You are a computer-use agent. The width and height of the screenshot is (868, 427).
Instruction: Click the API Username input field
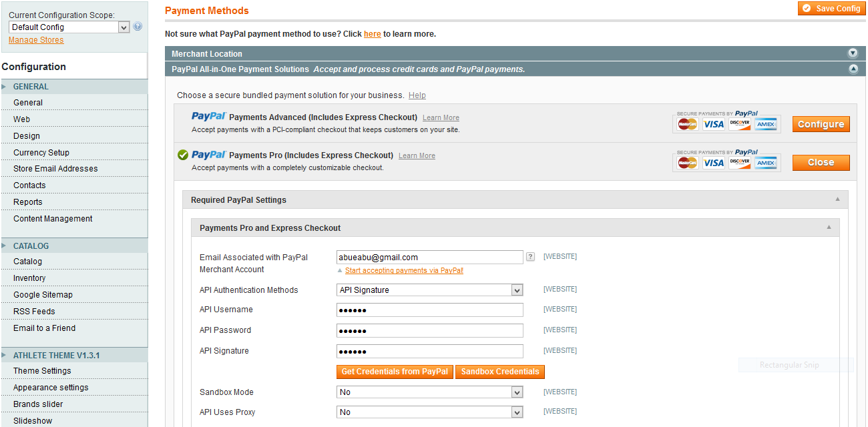coord(429,310)
